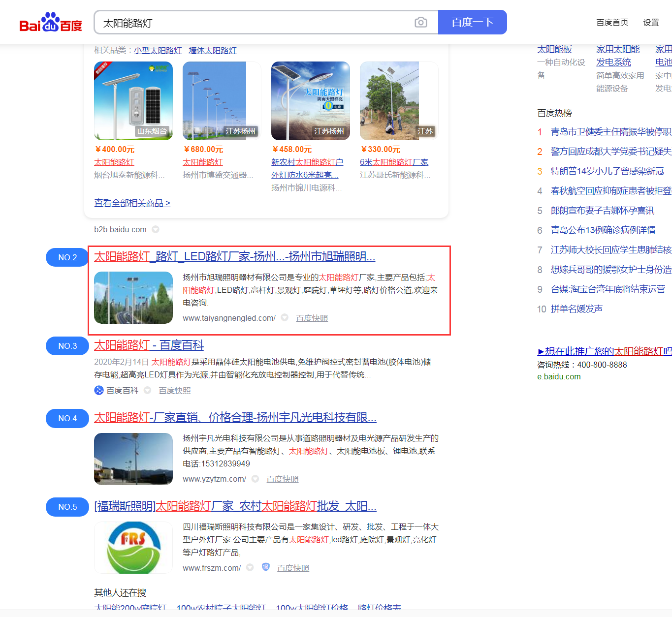Click 百度热榜 heading
The height and width of the screenshot is (617, 672).
pyautogui.click(x=554, y=113)
